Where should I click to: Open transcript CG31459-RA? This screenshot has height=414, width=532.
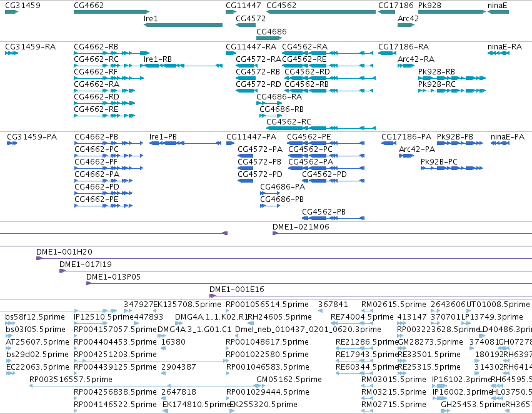30,46
